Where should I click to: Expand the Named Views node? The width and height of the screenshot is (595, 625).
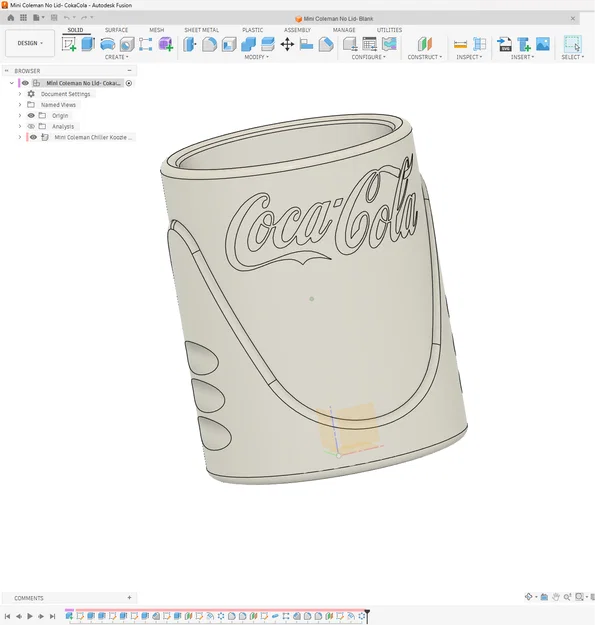pyautogui.click(x=20, y=105)
